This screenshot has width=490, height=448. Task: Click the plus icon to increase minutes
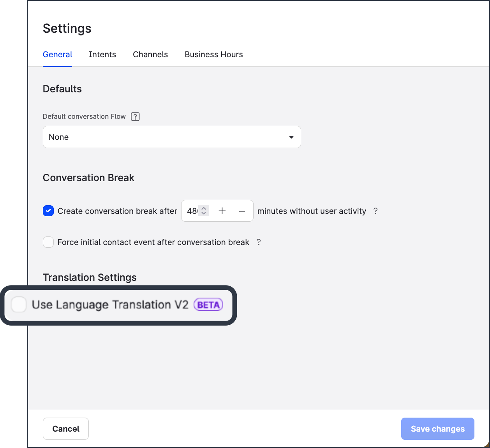click(x=222, y=211)
